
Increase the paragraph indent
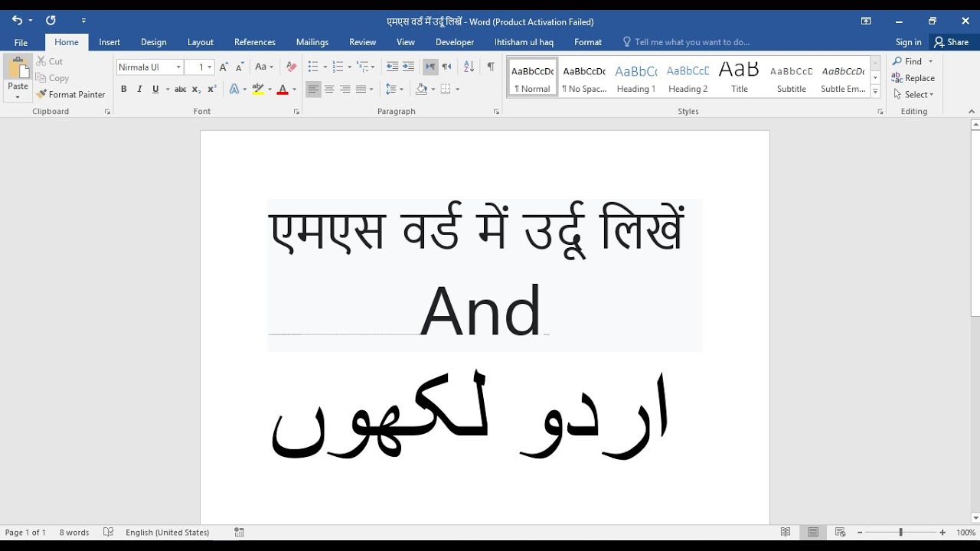coord(408,67)
